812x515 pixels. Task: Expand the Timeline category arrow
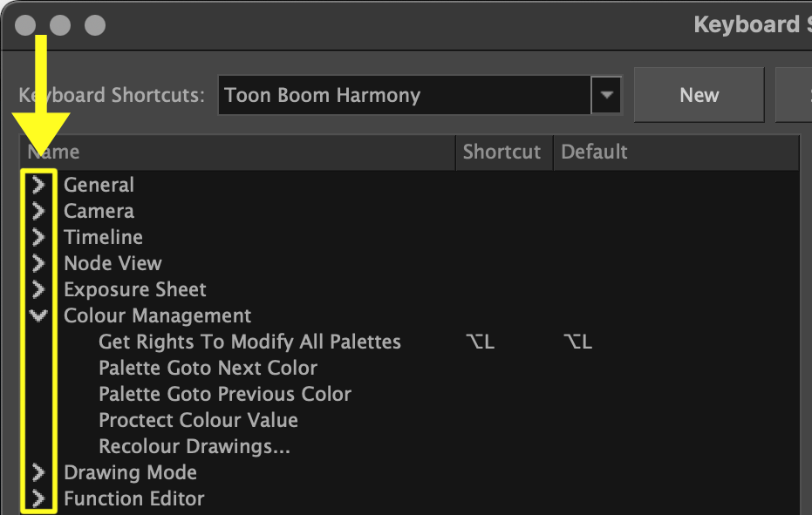[38, 237]
